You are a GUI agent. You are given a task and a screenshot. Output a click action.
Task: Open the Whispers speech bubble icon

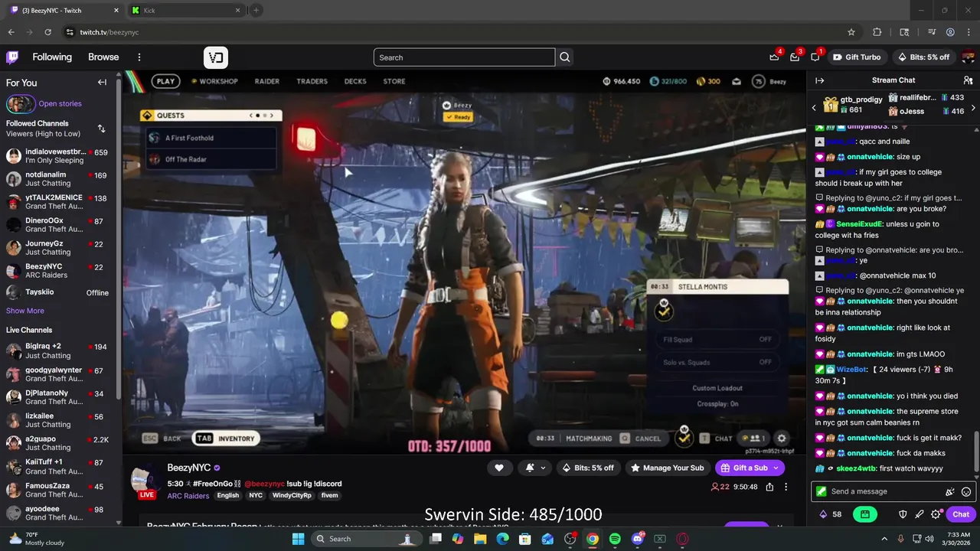click(815, 57)
